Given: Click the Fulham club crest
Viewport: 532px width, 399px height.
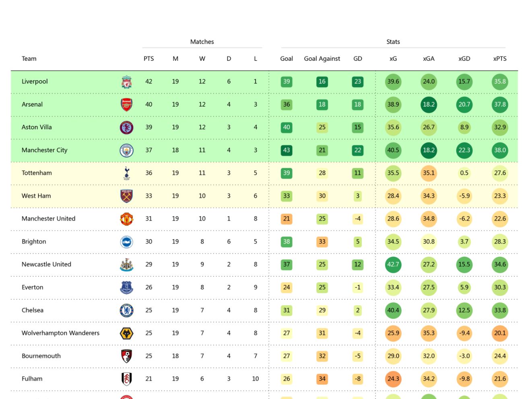Looking at the screenshot, I should 126,379.
